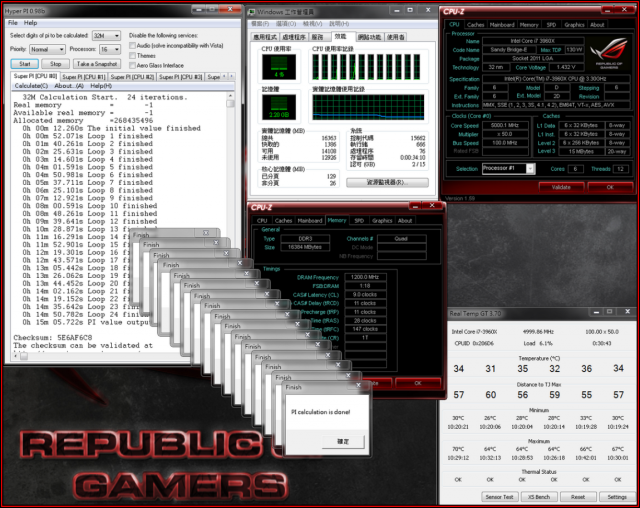The image size is (640, 508).
Task: Toggle Audio incompatibility with Vista checkbox
Action: (x=133, y=45)
